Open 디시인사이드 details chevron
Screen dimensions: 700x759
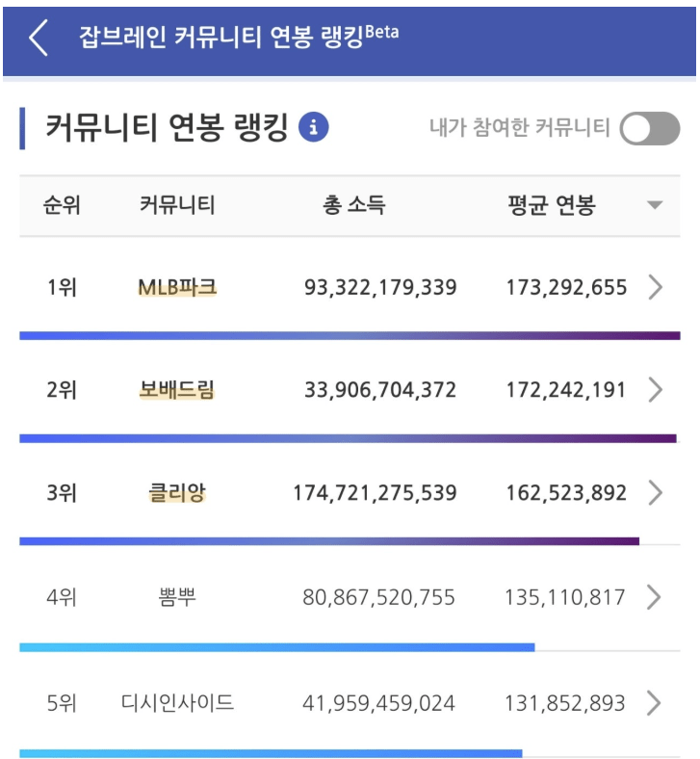655,703
